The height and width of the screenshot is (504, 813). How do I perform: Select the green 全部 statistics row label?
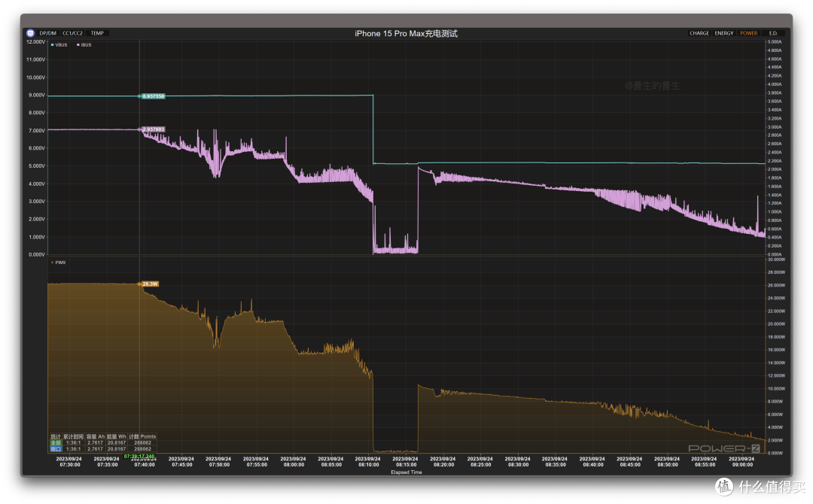point(56,443)
